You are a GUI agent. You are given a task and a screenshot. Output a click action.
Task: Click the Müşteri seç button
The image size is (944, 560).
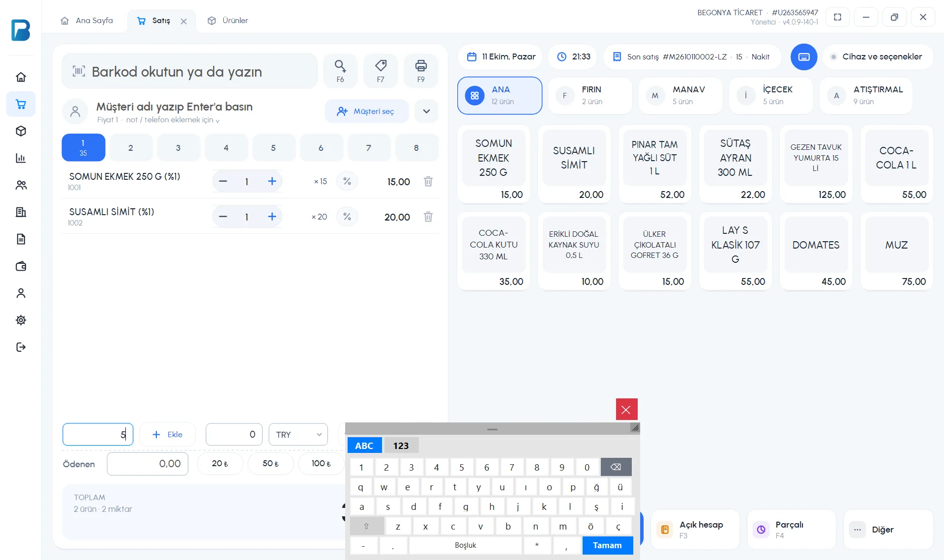(366, 112)
